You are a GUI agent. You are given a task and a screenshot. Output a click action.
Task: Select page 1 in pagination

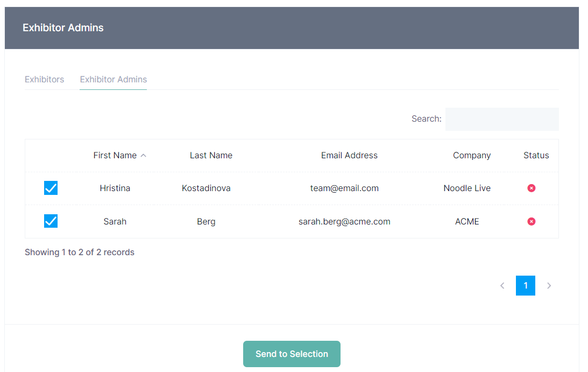pyautogui.click(x=525, y=286)
